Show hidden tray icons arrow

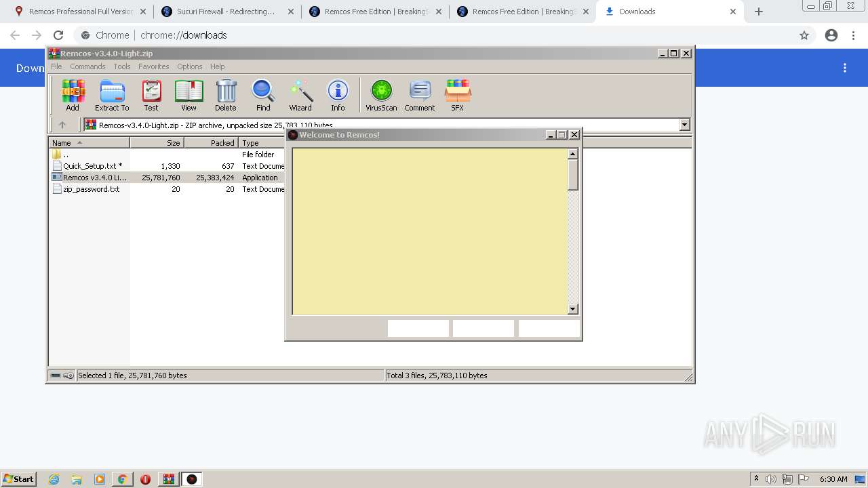click(756, 479)
